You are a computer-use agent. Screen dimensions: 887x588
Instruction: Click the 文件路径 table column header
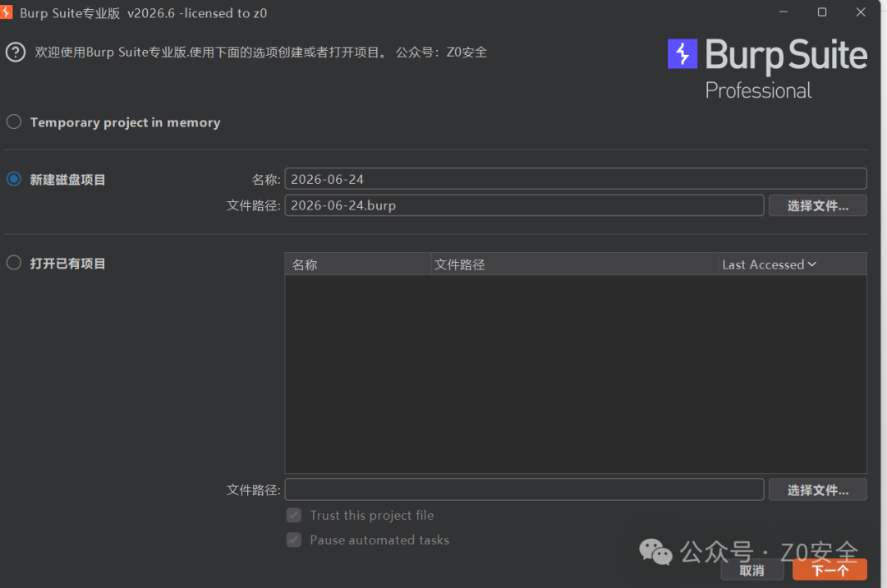point(575,264)
